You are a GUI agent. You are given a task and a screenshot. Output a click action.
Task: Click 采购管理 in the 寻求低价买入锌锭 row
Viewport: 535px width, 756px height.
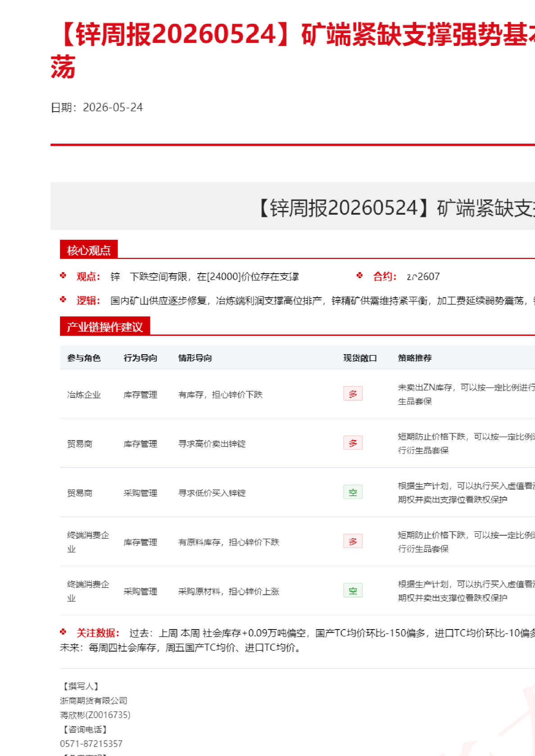click(141, 493)
